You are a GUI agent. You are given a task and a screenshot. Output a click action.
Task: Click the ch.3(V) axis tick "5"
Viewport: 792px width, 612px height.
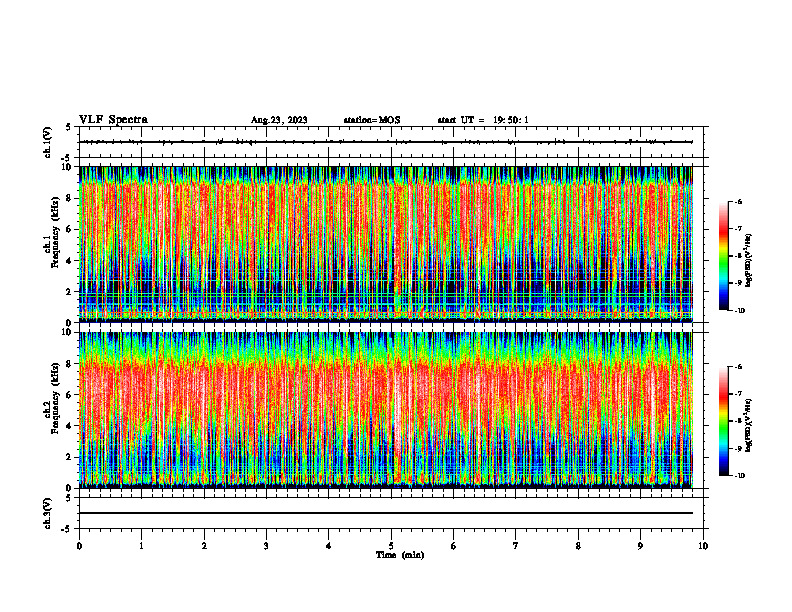point(70,498)
